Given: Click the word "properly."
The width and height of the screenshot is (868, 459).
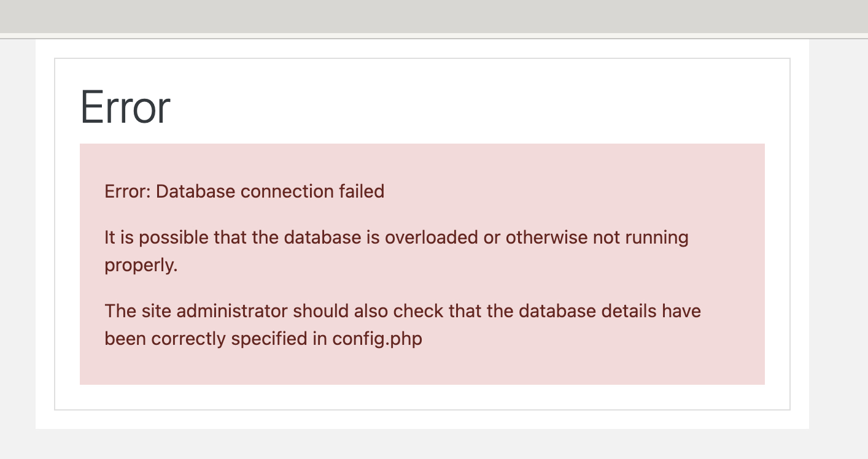Looking at the screenshot, I should (141, 267).
